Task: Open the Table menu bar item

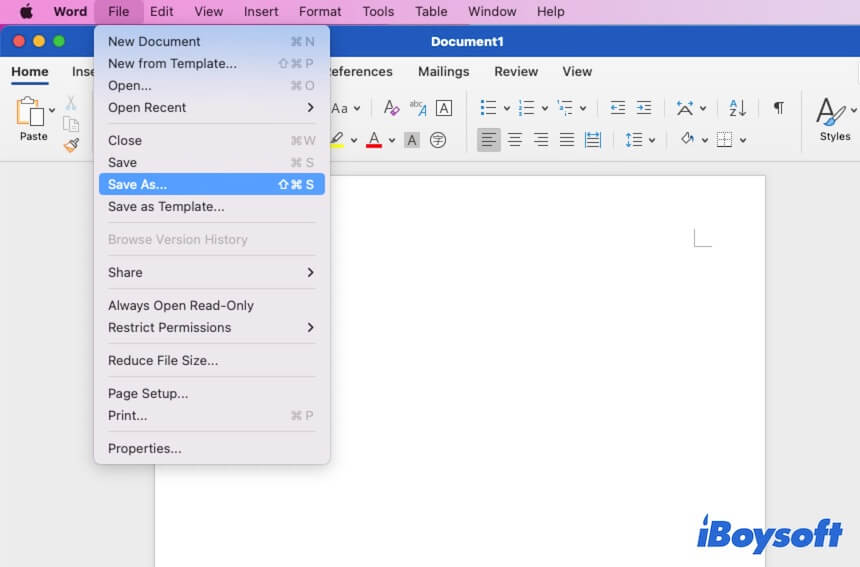Action: coord(431,12)
